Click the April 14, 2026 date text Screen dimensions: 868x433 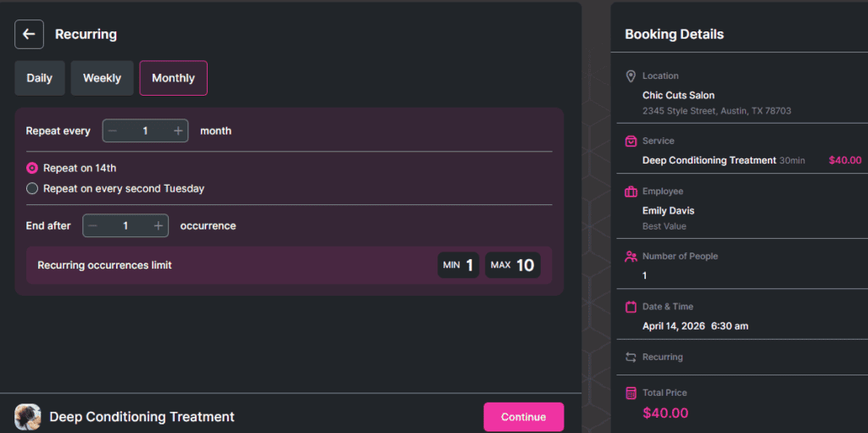pyautogui.click(x=673, y=326)
